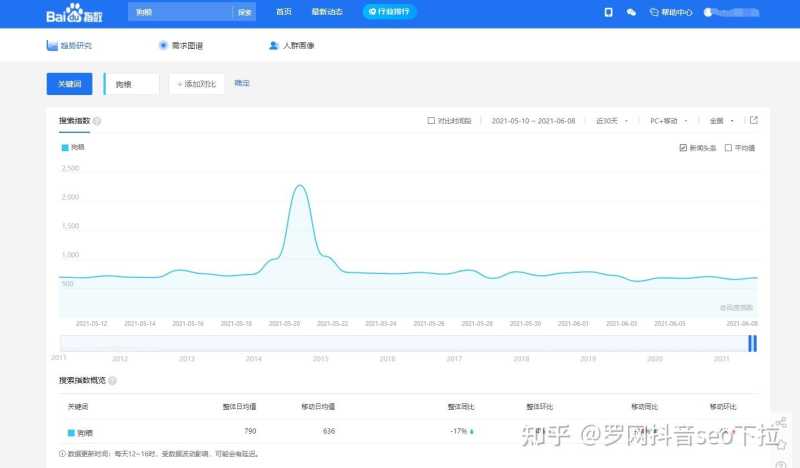Click the 移动同比 column header
800x468 pixels.
coord(644,407)
